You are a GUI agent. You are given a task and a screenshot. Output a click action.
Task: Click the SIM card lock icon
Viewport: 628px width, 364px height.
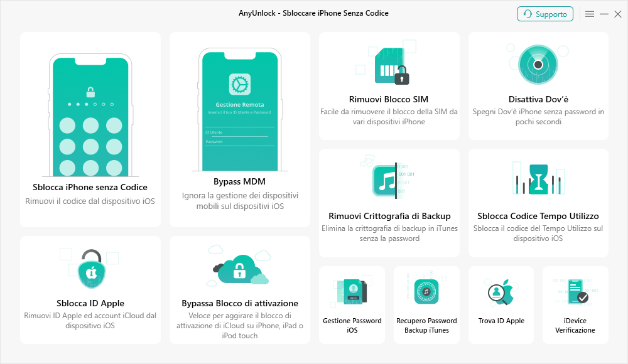click(392, 66)
